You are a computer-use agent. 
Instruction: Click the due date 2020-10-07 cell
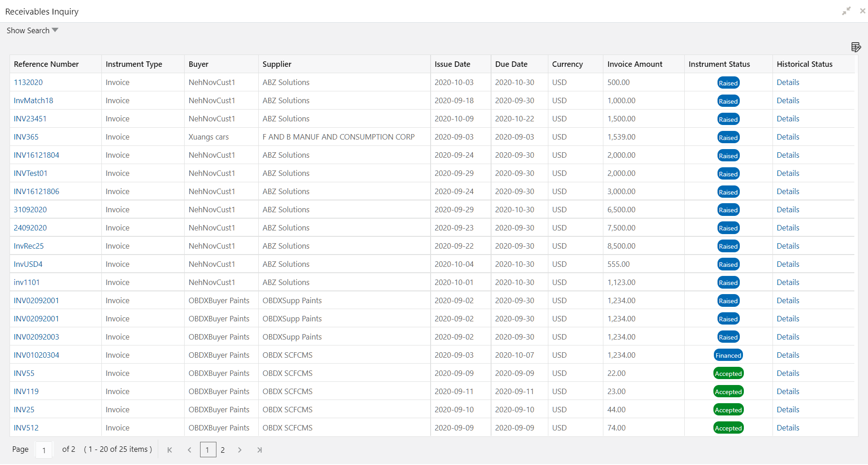coord(519,355)
